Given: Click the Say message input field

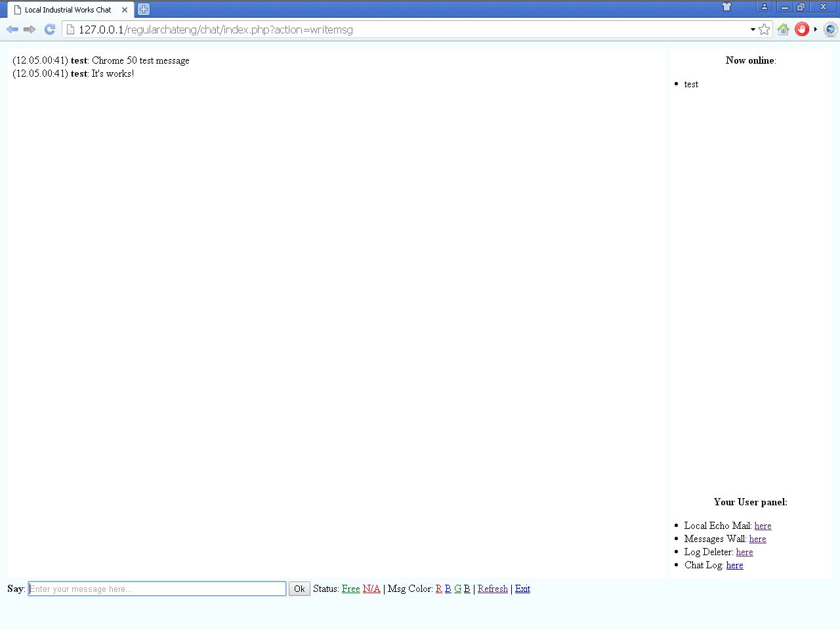Looking at the screenshot, I should (157, 589).
